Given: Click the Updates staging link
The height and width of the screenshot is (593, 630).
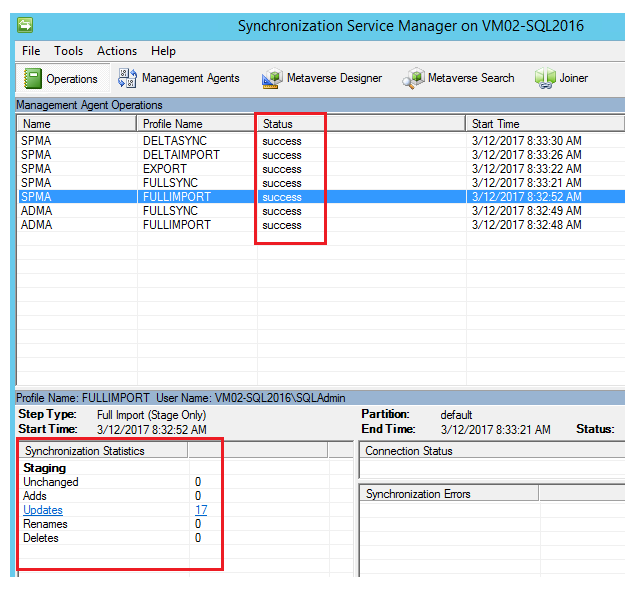Looking at the screenshot, I should 43,510.
